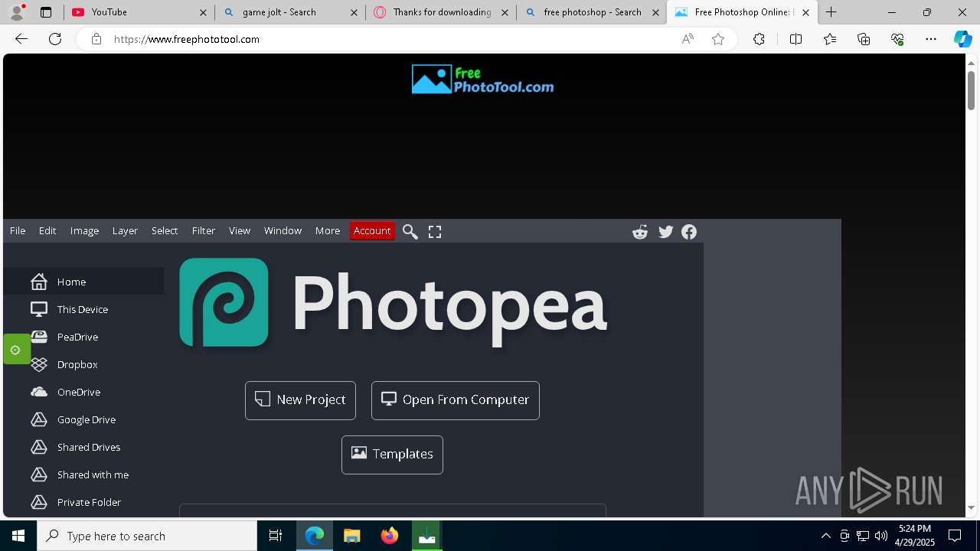The width and height of the screenshot is (980, 551).
Task: Open the Layer menu
Action: coord(125,230)
